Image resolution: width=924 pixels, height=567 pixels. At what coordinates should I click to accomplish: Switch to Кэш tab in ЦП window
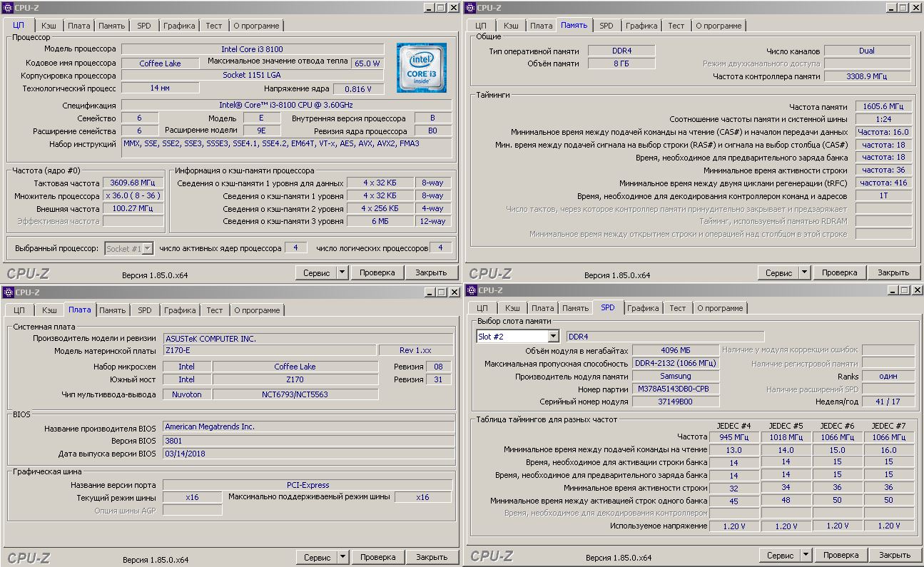49,26
